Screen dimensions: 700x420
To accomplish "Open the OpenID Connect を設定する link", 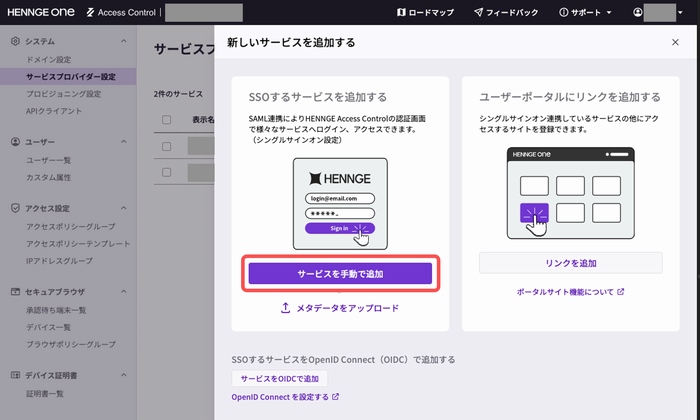I will tap(280, 397).
